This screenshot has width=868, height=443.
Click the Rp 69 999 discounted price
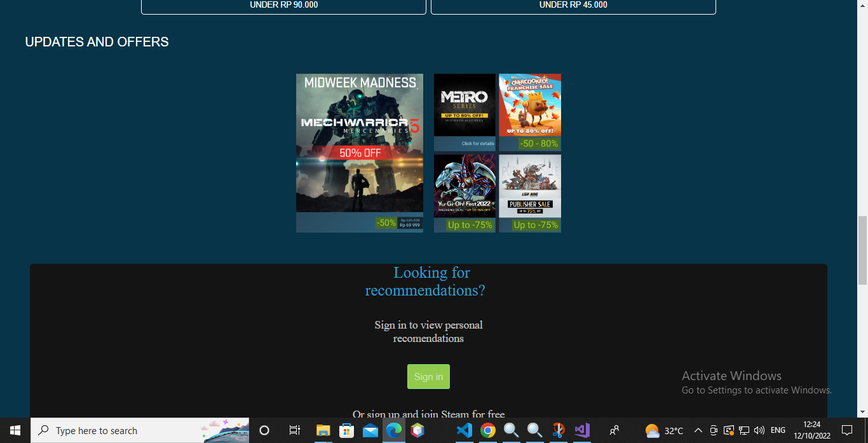410,225
